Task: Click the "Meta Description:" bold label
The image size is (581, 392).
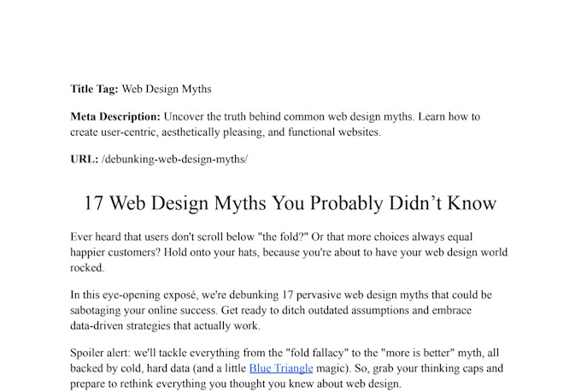Action: [115, 117]
